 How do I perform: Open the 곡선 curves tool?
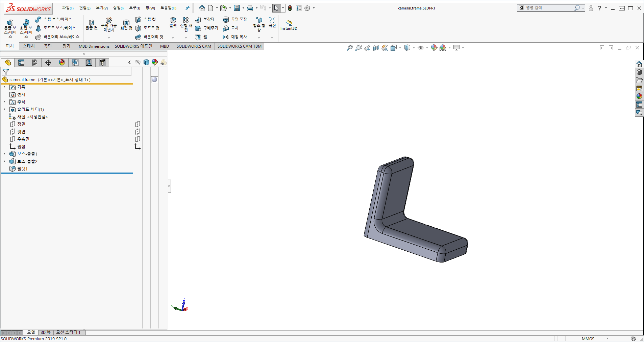click(272, 22)
